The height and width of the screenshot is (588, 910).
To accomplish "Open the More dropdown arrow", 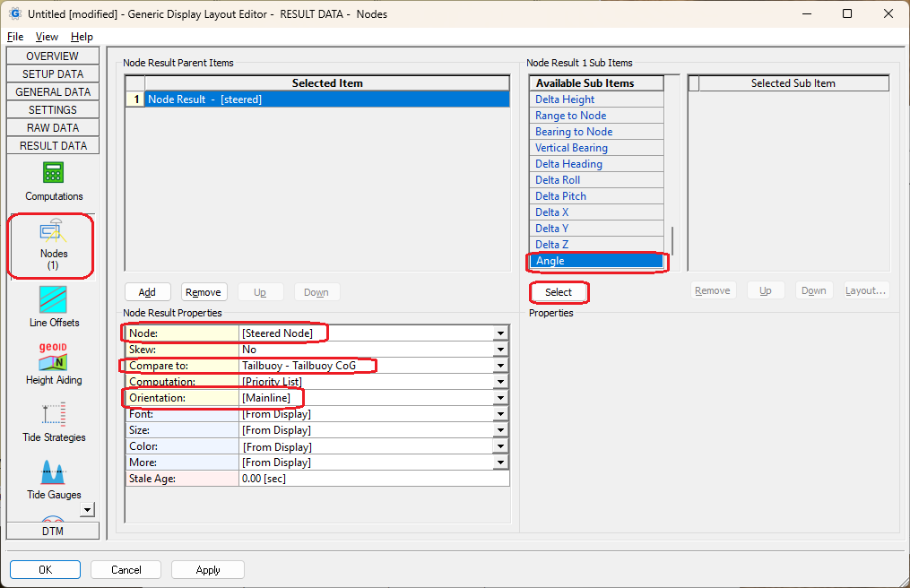I will pos(500,463).
